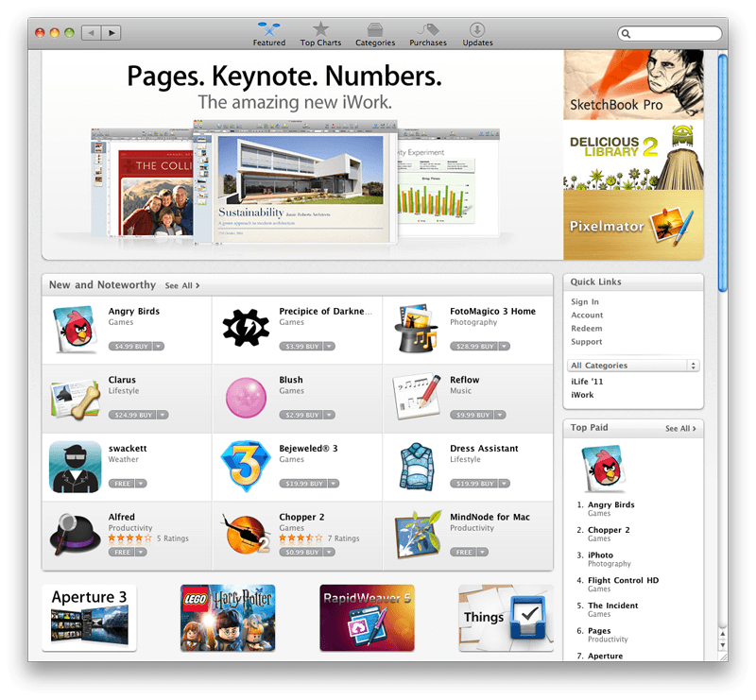
Task: Open dropdown arrow beside Clarus $24.99 Buy
Action: pos(163,415)
